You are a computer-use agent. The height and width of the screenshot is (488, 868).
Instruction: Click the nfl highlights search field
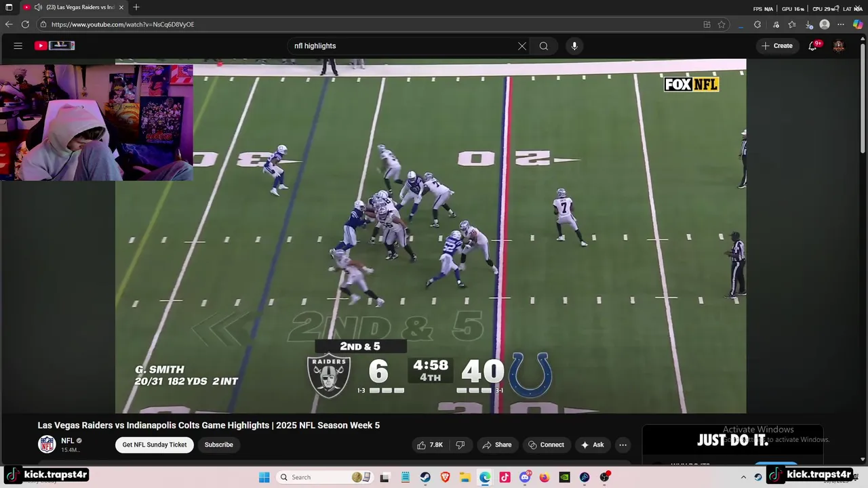point(403,46)
